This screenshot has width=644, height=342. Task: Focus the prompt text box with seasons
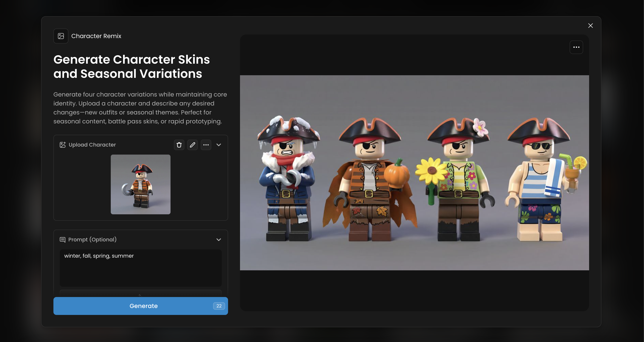pos(140,268)
